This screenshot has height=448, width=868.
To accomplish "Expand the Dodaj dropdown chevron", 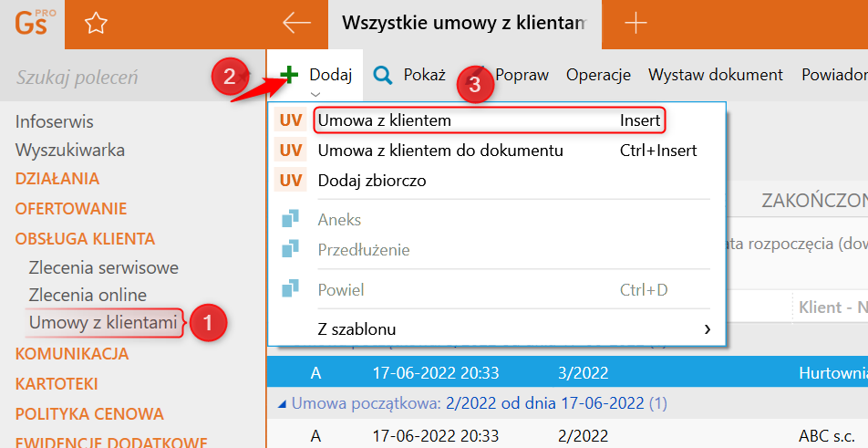I will tap(315, 93).
